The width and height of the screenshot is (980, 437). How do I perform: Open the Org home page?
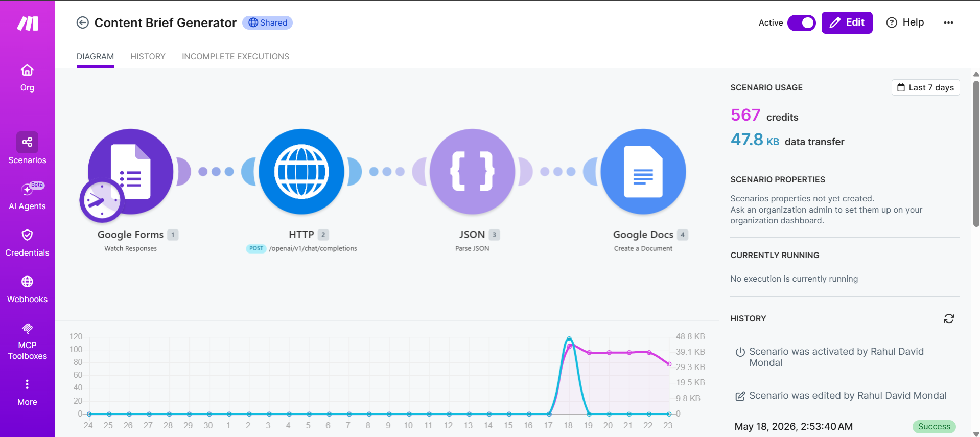click(x=27, y=78)
